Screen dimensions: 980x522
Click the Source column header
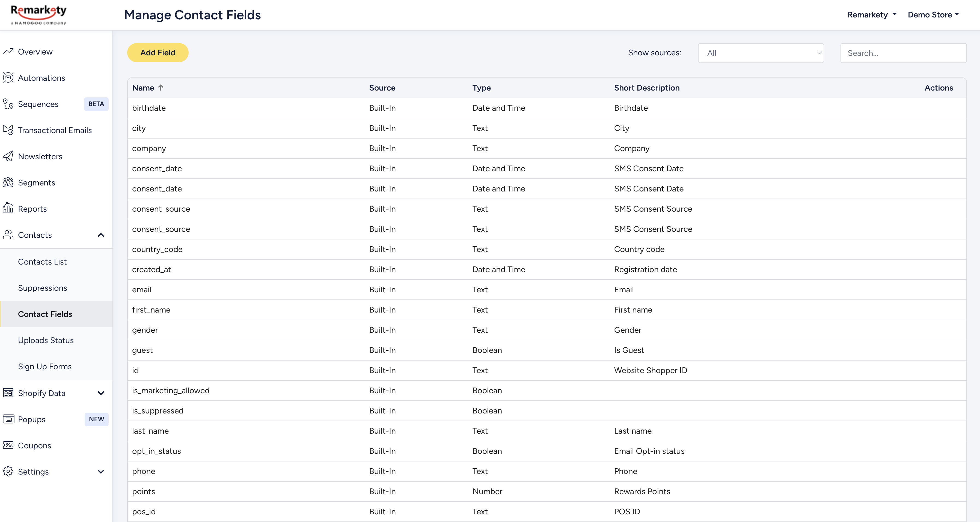(382, 88)
